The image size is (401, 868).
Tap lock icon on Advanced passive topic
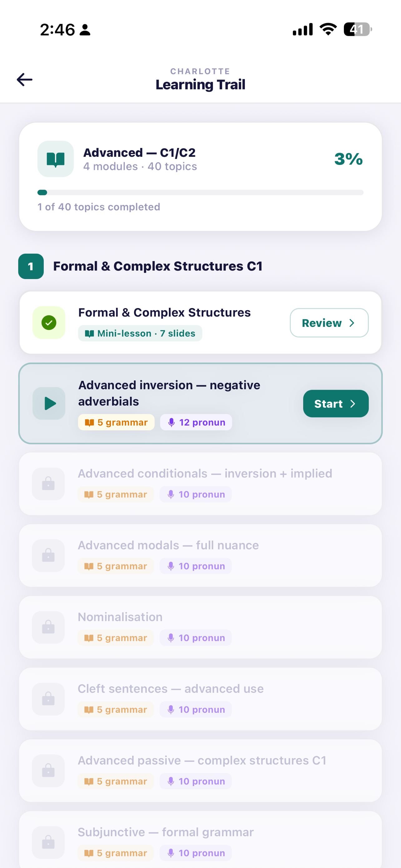[48, 771]
